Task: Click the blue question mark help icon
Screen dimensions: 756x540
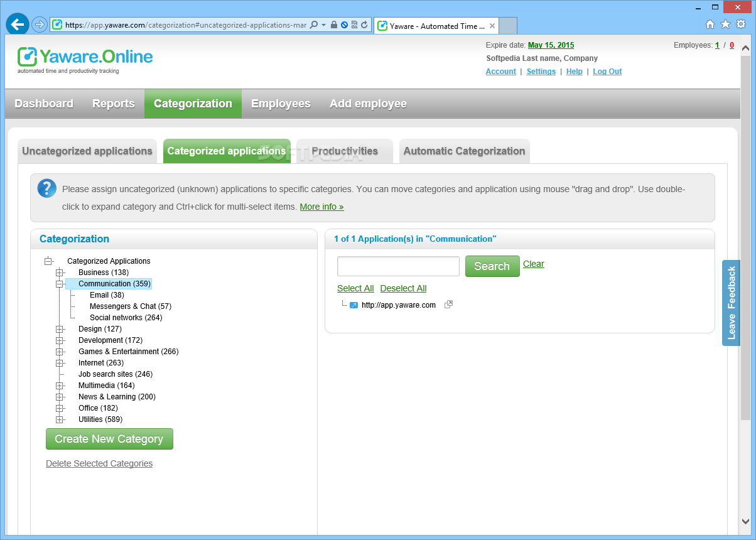Action: coord(47,188)
